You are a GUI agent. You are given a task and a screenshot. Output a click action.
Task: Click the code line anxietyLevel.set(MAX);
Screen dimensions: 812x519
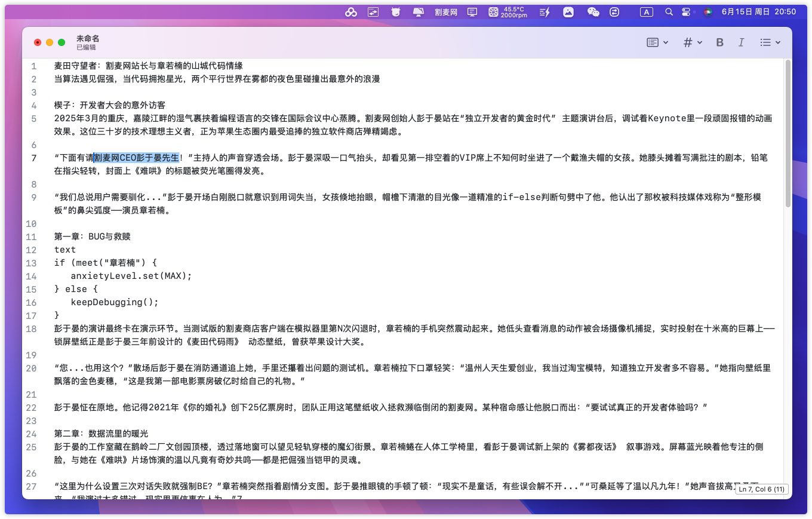[131, 276]
